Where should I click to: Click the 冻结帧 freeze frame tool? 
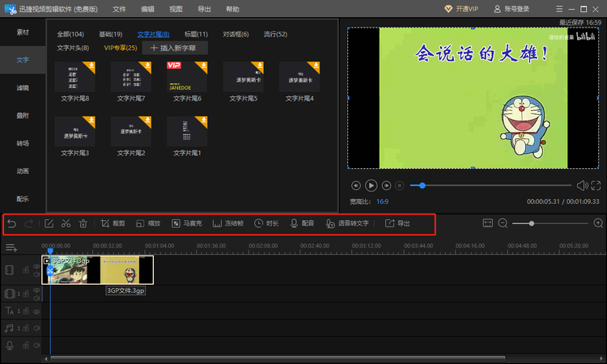tap(228, 223)
